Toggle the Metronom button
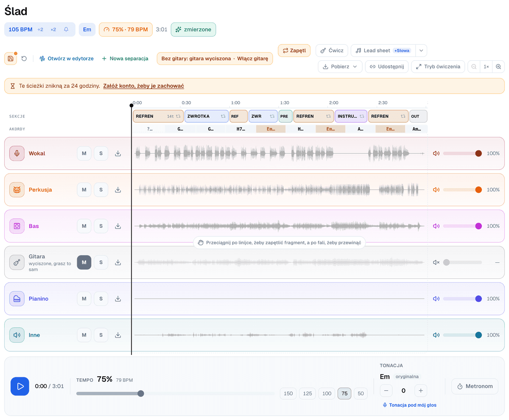 (475, 387)
